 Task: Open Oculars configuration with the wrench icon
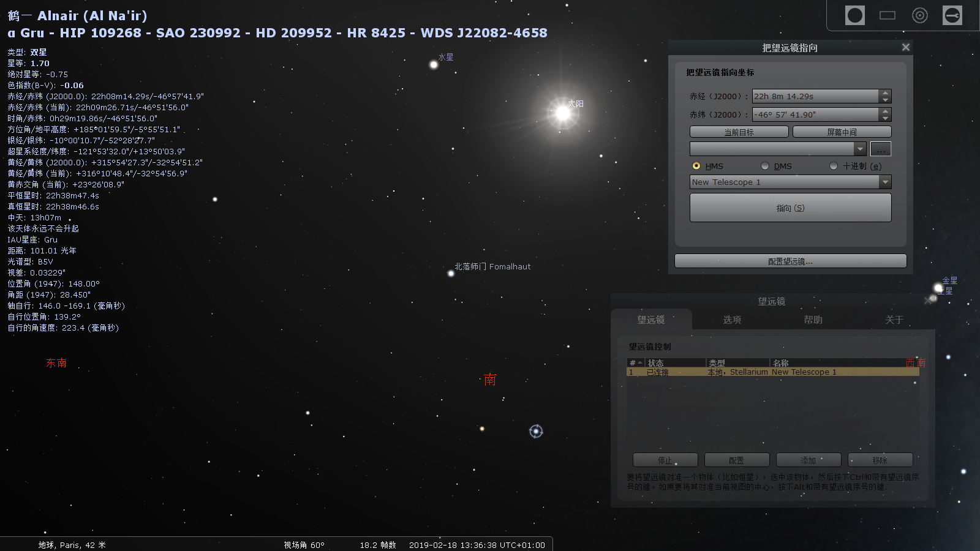(x=952, y=15)
